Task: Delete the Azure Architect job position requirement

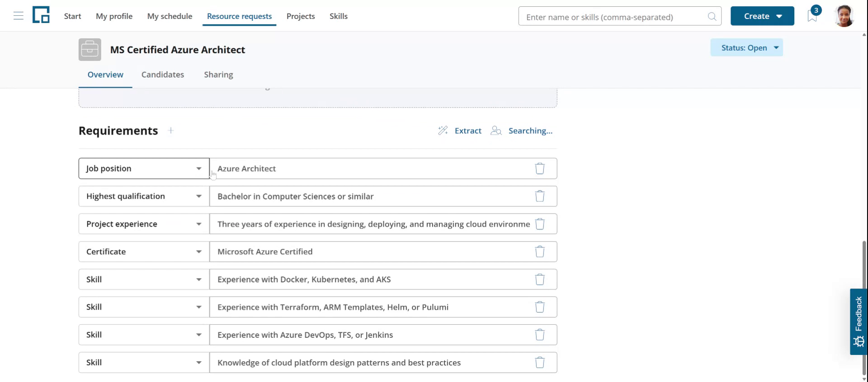Action: [540, 168]
